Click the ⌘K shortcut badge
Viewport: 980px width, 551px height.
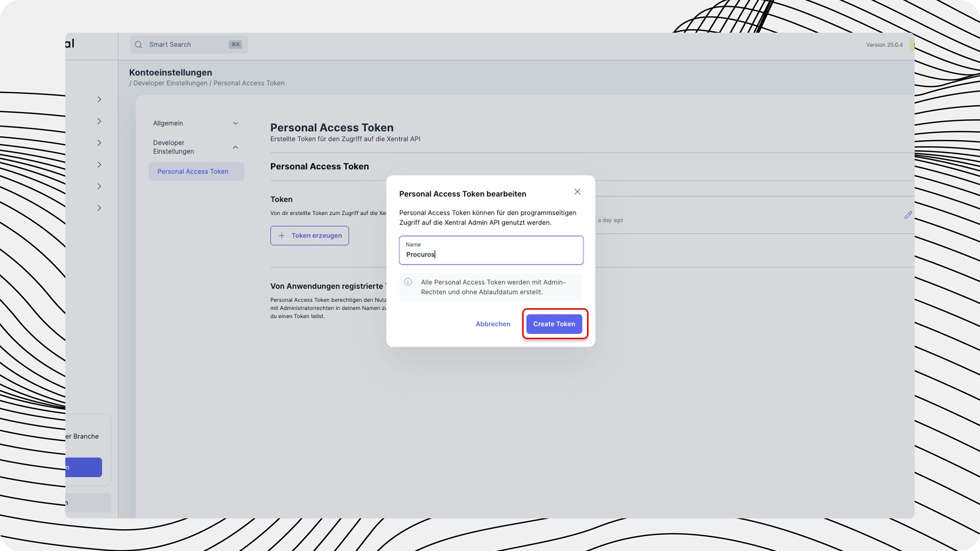(x=235, y=44)
